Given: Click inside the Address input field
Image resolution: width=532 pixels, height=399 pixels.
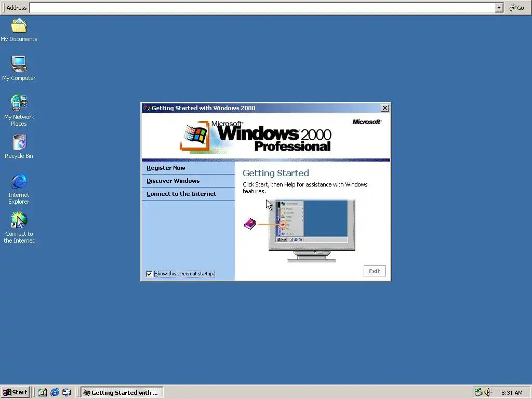Looking at the screenshot, I should tap(262, 8).
